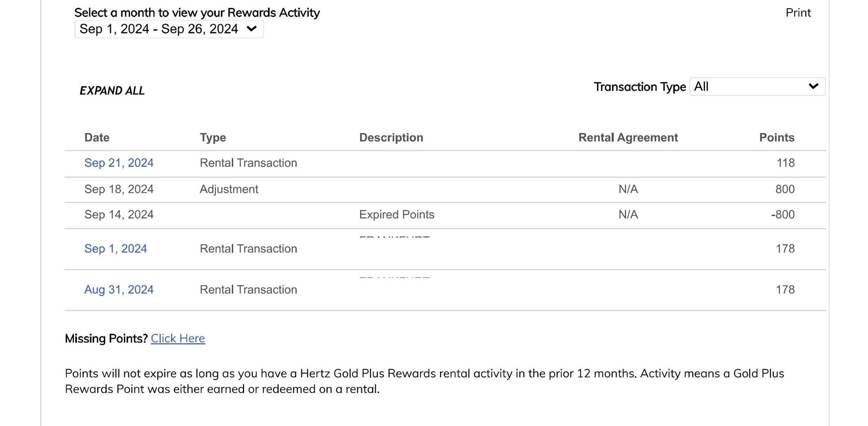Click the -800 expired points value
The height and width of the screenshot is (426, 868).
tap(782, 214)
